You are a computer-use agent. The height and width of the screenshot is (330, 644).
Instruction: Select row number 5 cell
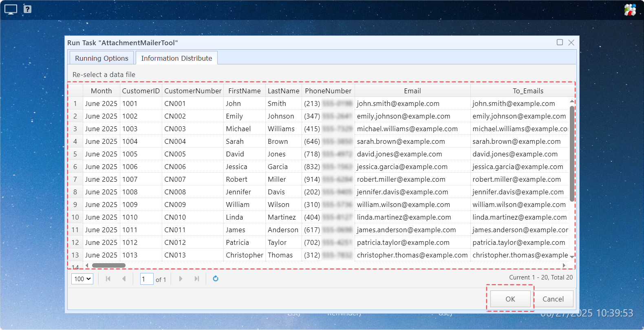[75, 154]
